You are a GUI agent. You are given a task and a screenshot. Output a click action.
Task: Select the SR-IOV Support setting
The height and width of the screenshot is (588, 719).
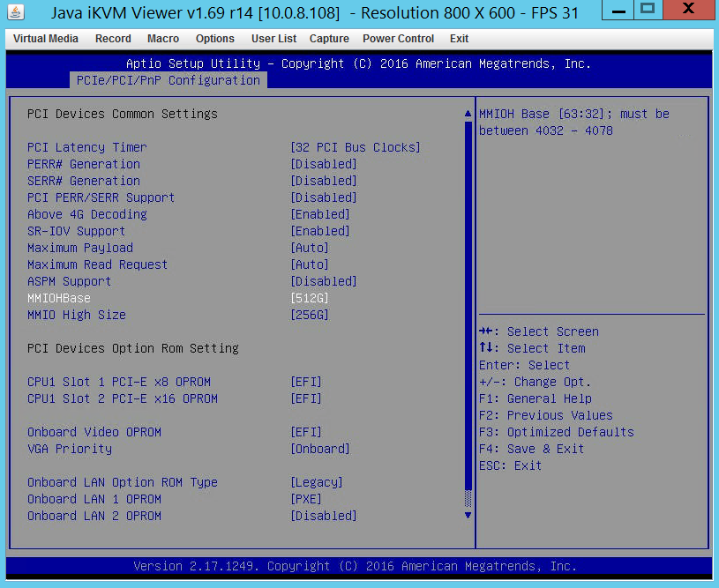(76, 231)
